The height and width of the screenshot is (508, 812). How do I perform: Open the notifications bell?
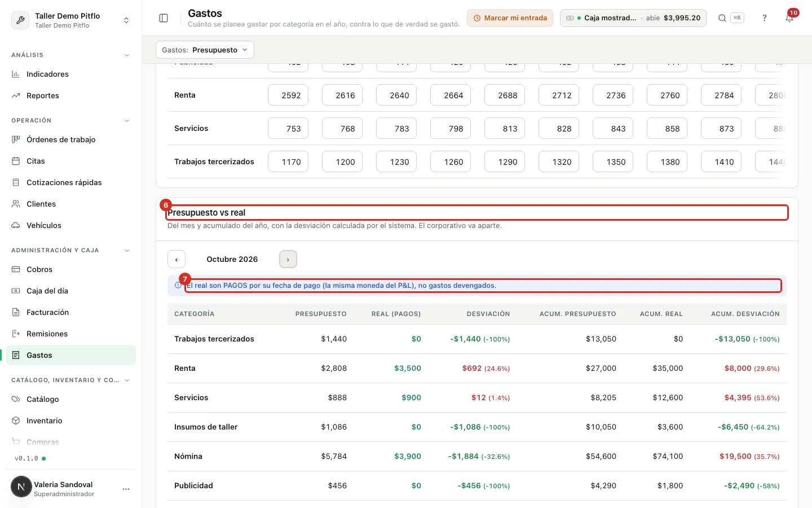coord(789,18)
